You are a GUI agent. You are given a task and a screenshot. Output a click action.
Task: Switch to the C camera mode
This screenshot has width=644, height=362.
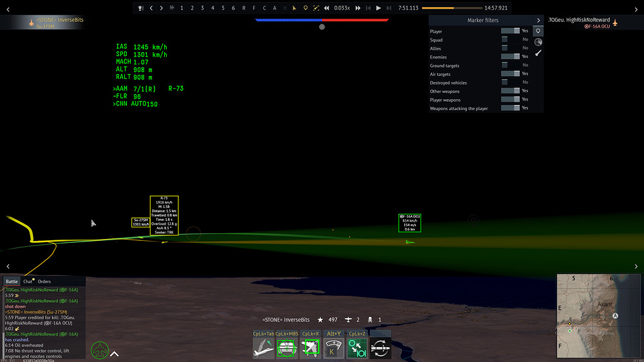tap(264, 8)
